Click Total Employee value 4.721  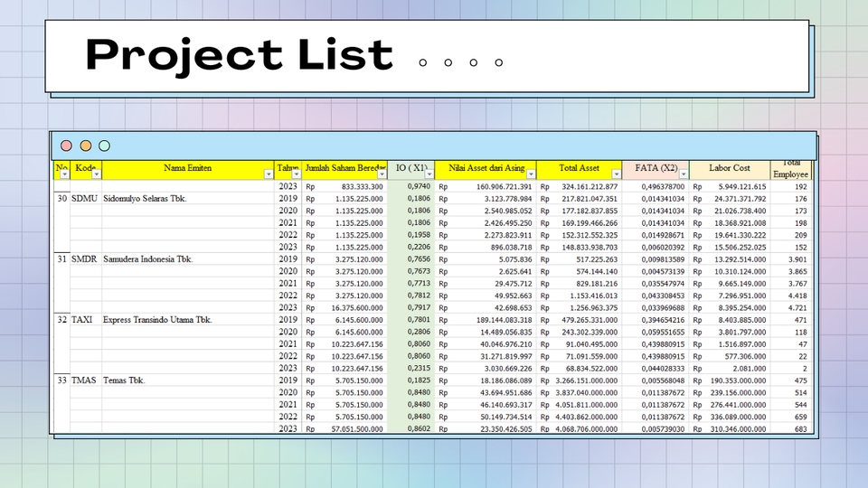tap(797, 308)
